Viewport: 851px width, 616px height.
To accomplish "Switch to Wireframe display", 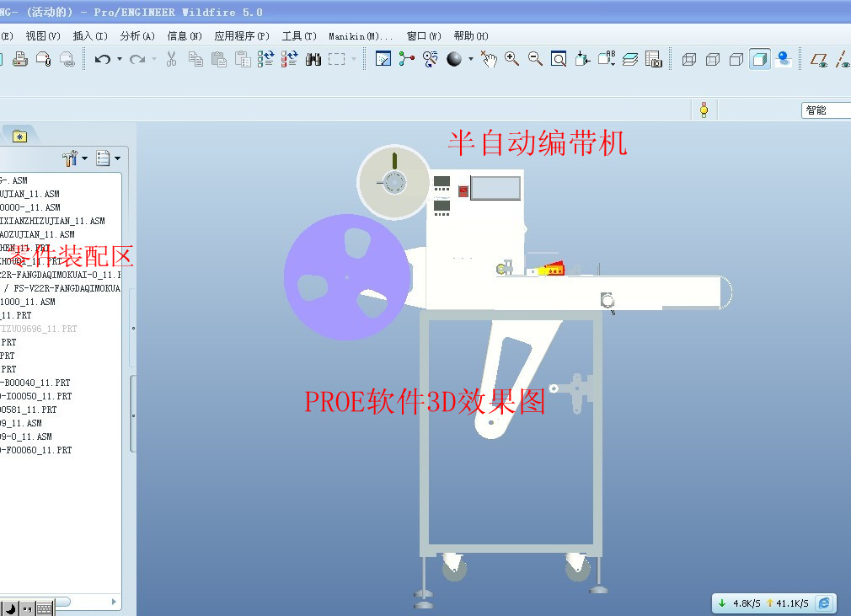I will 689,59.
